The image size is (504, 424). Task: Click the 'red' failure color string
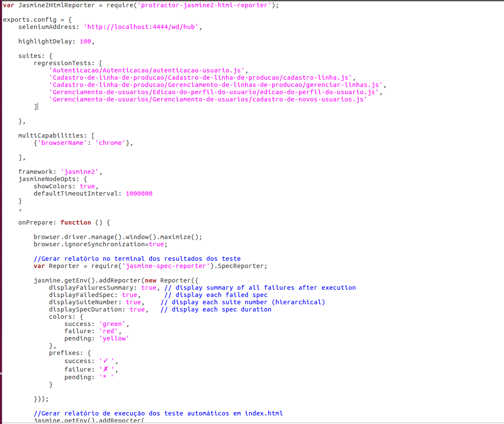pos(108,331)
